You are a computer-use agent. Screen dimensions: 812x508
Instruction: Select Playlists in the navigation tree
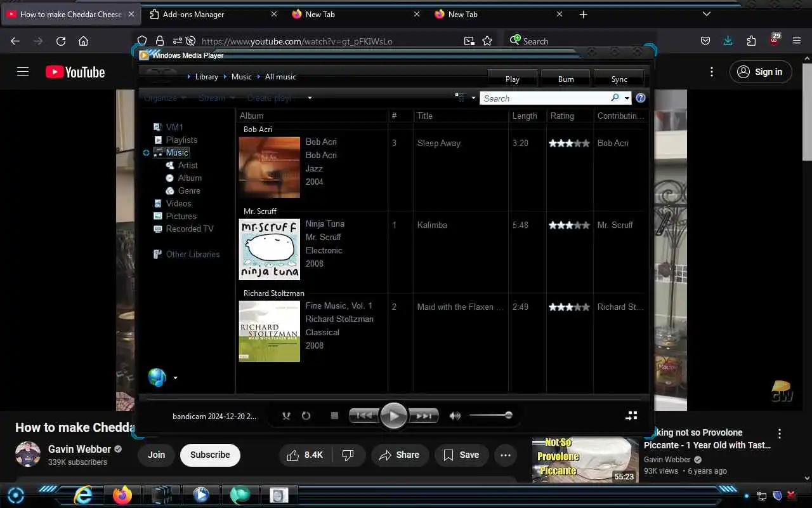point(181,140)
